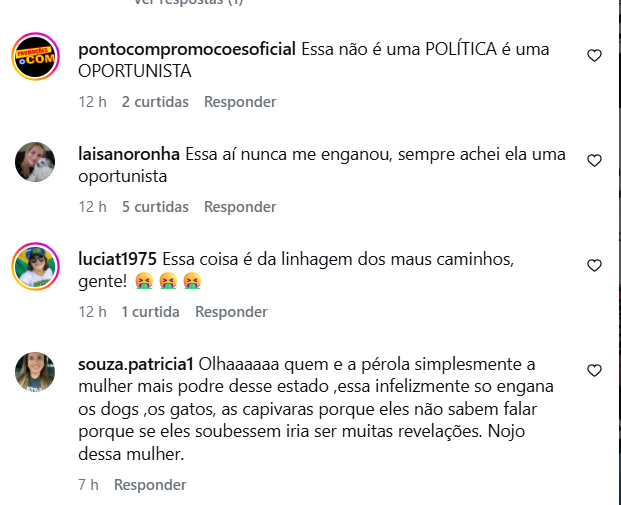This screenshot has height=505, width=621.
Task: Reply to pontocompromocoesoficial's comment
Action: pos(240,102)
